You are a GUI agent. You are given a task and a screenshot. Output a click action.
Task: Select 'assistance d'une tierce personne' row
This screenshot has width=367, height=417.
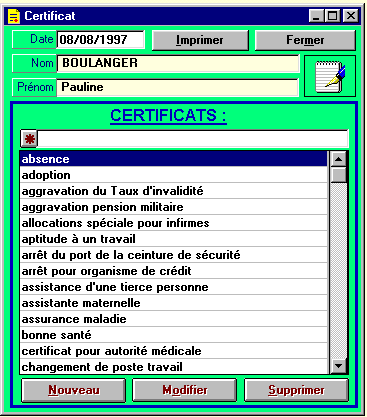(x=174, y=287)
